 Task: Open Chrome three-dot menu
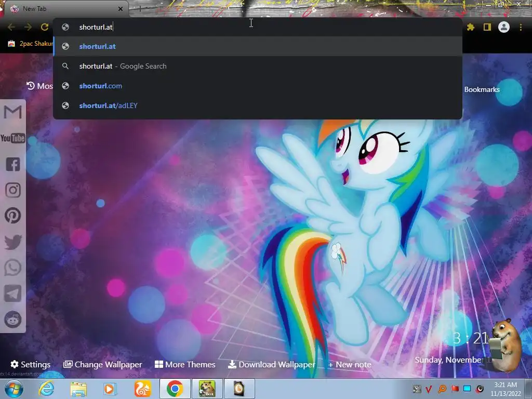tap(521, 27)
